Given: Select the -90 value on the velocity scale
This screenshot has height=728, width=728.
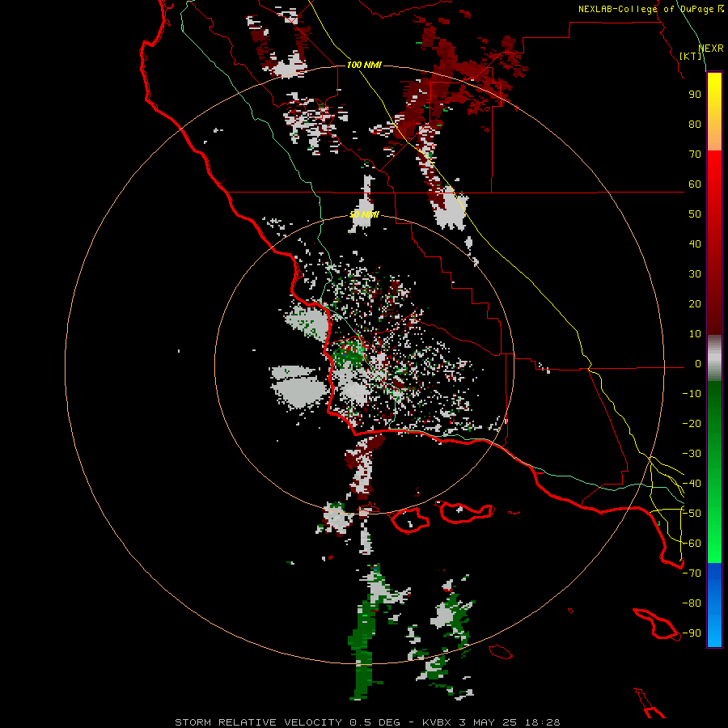Looking at the screenshot, I should pyautogui.click(x=692, y=633).
